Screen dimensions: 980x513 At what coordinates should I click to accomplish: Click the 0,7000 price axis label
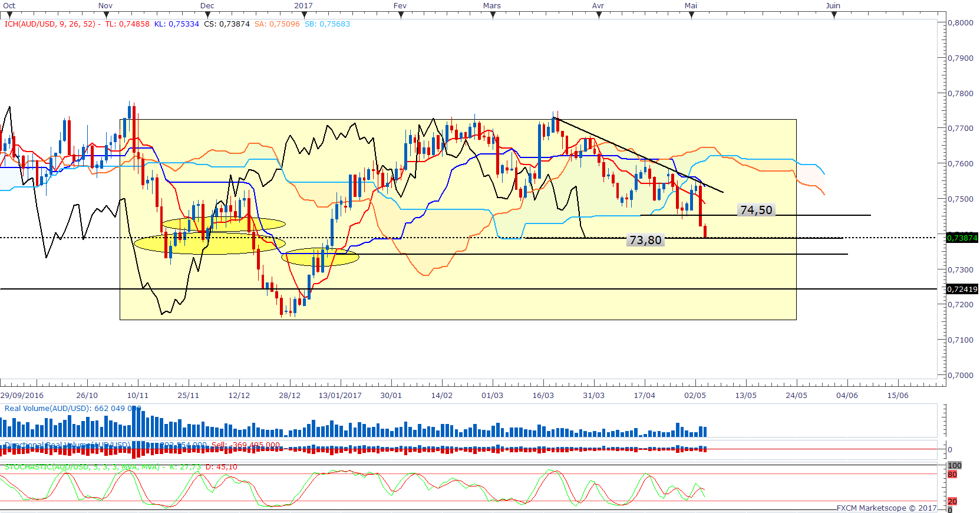click(x=961, y=376)
